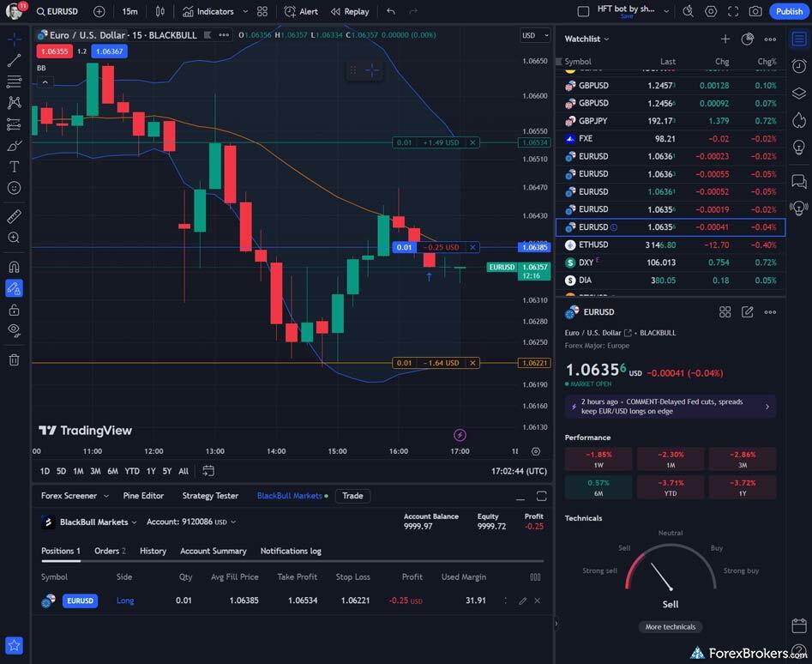
Task: Open the quick search icon in top bar
Action: 689,11
